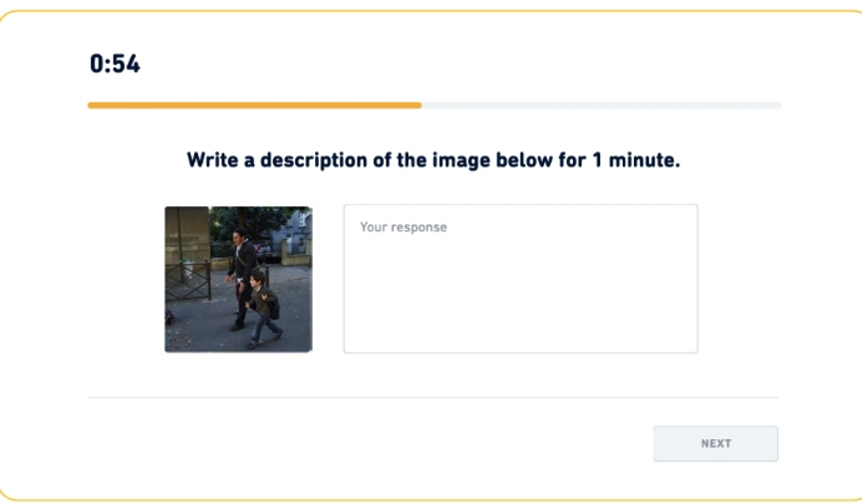Click the NEXT button
The width and height of the screenshot is (863, 504).
point(716,443)
